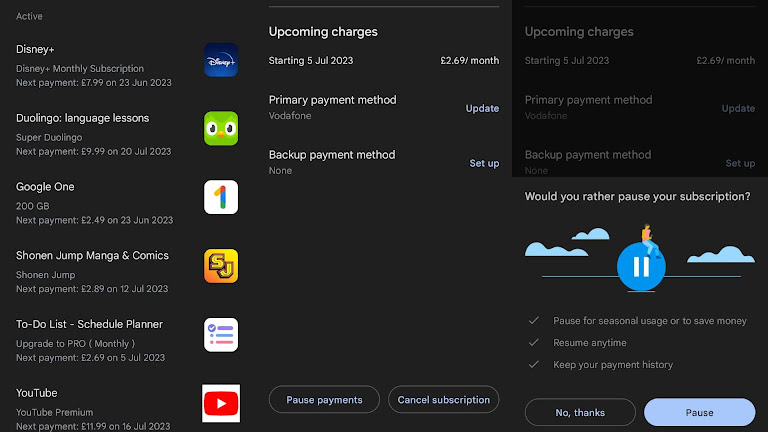Tap the blue pause illustration circle
Image resolution: width=768 pixels, height=432 pixels.
[641, 267]
